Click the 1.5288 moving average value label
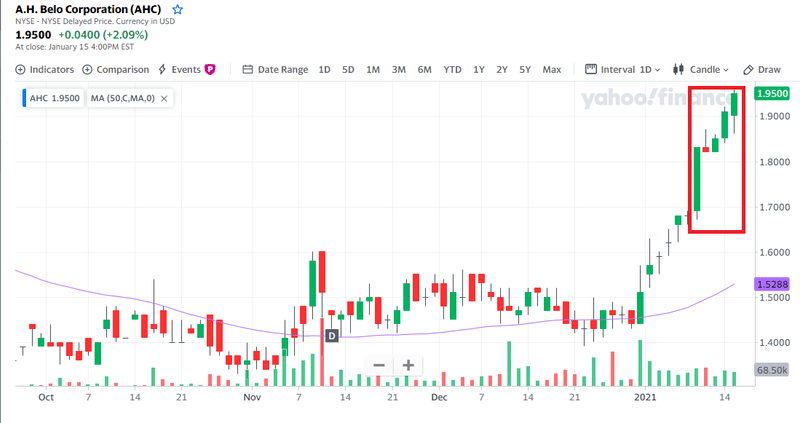Image resolution: width=800 pixels, height=423 pixels. 772,284
